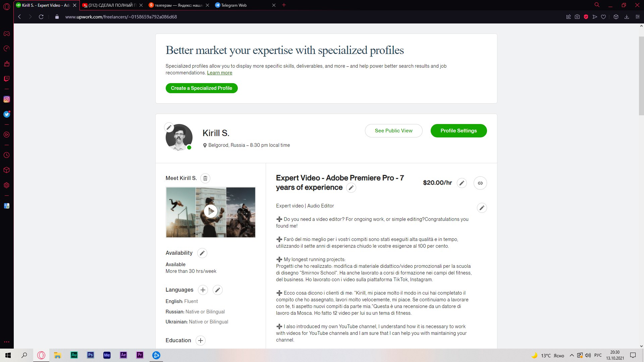
Task: Open Profile Settings
Action: [459, 131]
